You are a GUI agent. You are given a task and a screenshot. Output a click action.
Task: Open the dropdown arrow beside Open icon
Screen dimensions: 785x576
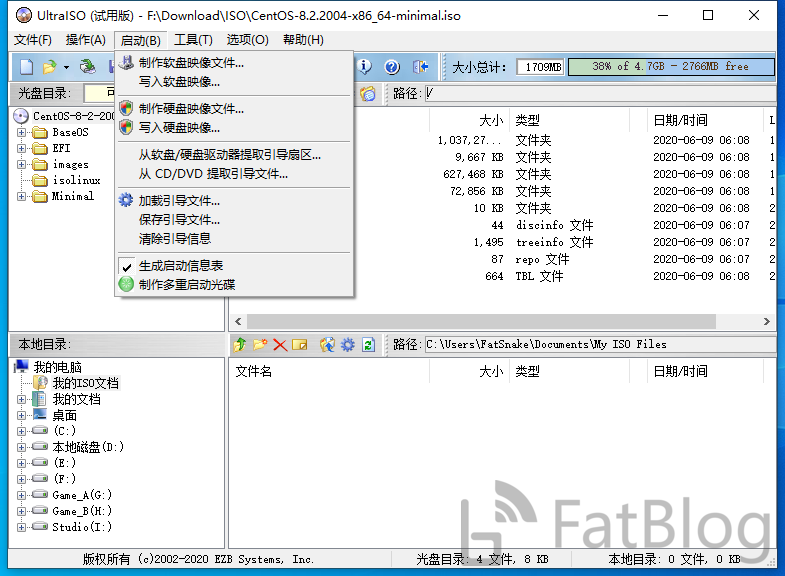tap(66, 67)
